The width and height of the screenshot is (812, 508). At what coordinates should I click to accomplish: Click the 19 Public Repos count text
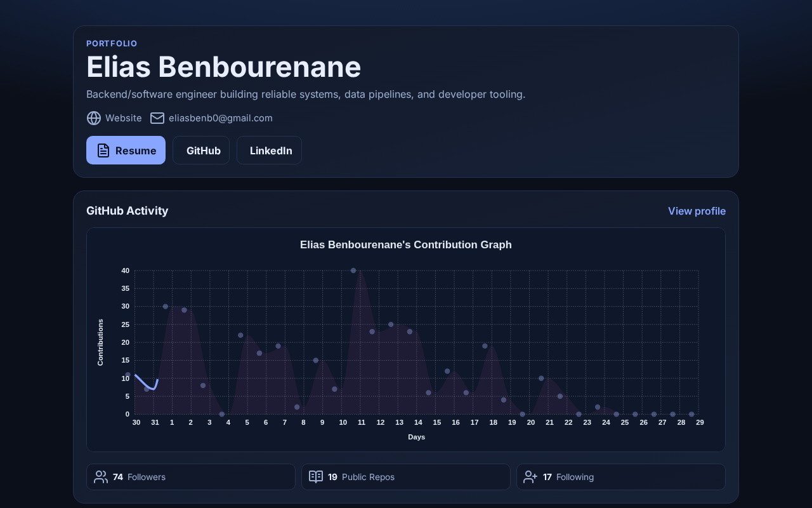pyautogui.click(x=361, y=477)
